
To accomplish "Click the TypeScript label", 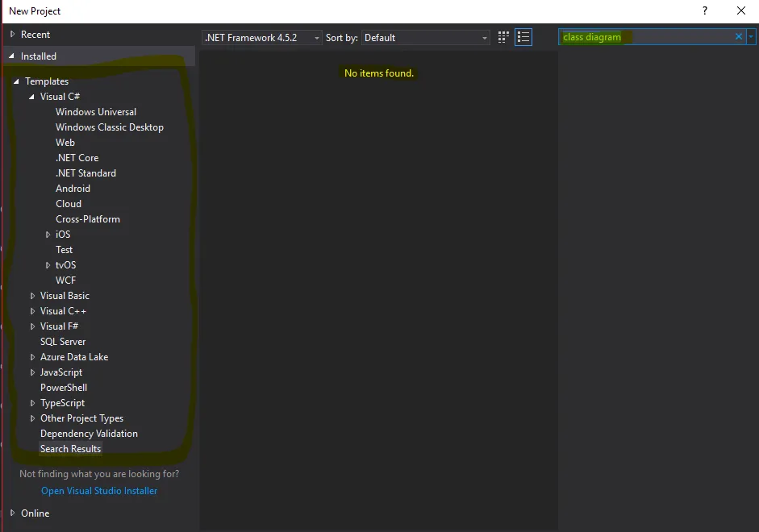I will (x=62, y=403).
